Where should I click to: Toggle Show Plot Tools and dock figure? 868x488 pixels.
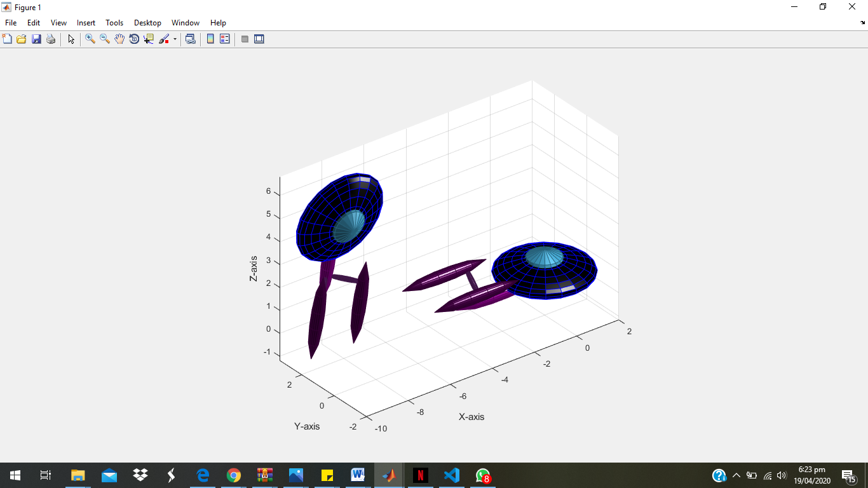[259, 39]
